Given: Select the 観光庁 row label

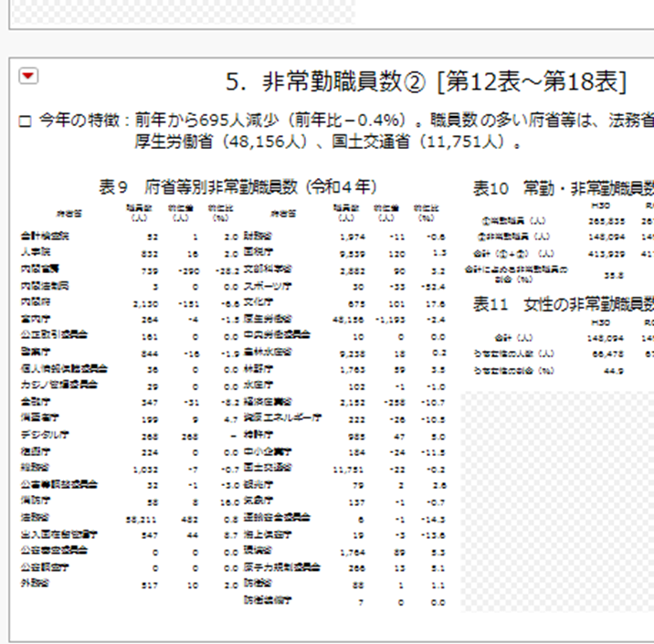Looking at the screenshot, I should [258, 485].
